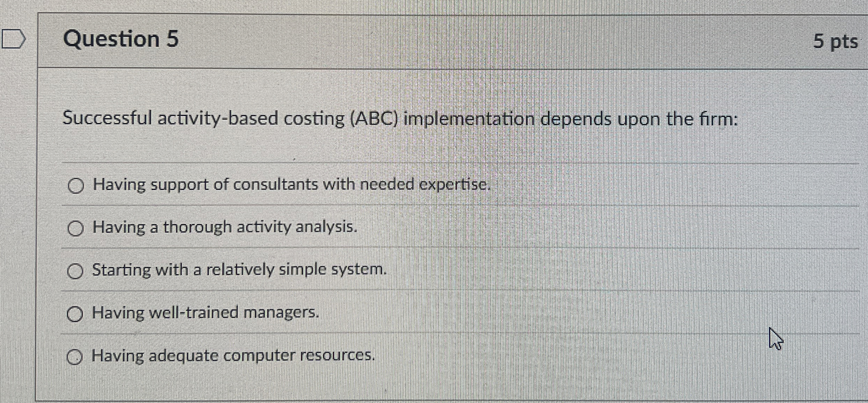Click answer text 'Having well-trained managers'
The image size is (868, 403).
click(x=205, y=313)
